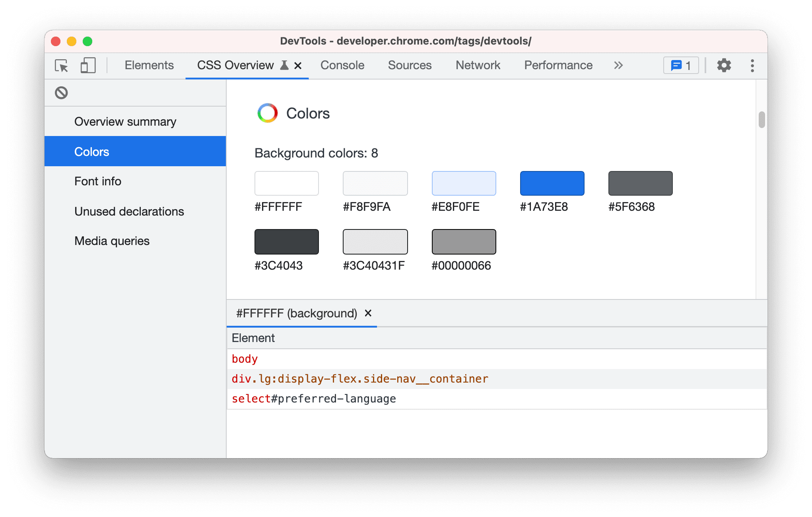Switch to the Network tab
Viewport: 812px width, 517px height.
pos(478,64)
